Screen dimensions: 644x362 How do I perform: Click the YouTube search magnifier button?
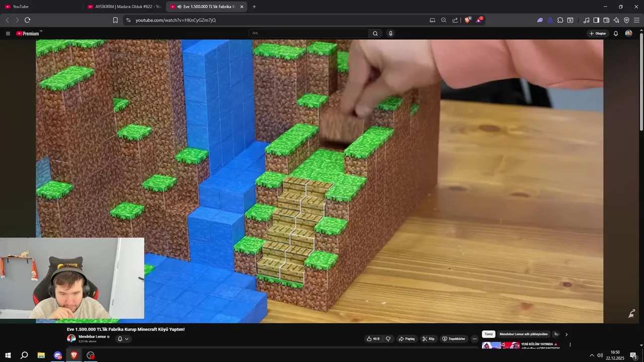click(x=375, y=33)
